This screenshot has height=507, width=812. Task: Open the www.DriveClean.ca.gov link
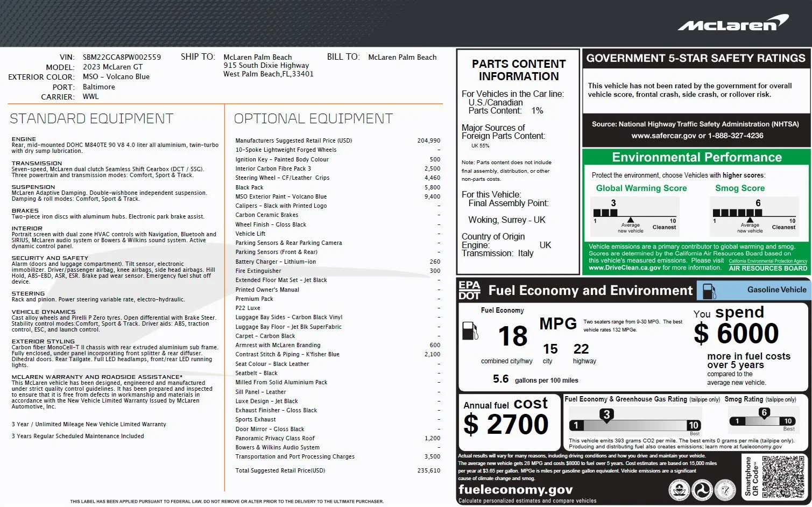pyautogui.click(x=624, y=267)
